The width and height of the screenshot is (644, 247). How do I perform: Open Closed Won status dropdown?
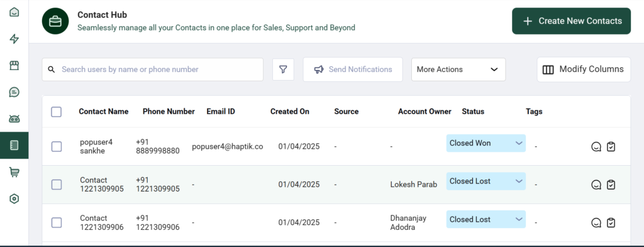pyautogui.click(x=486, y=143)
